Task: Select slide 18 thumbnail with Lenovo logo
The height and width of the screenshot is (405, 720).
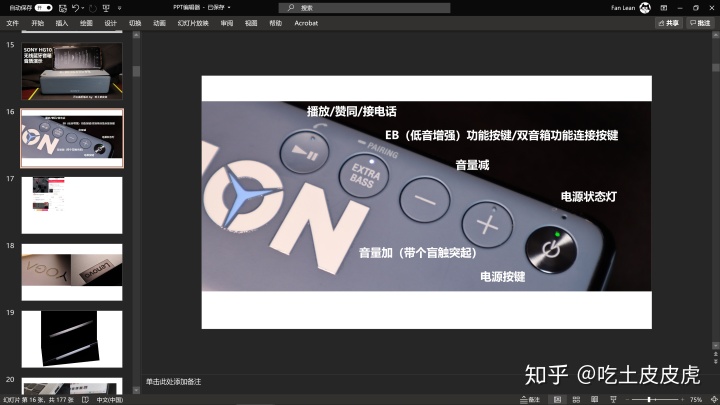Action: (x=72, y=272)
